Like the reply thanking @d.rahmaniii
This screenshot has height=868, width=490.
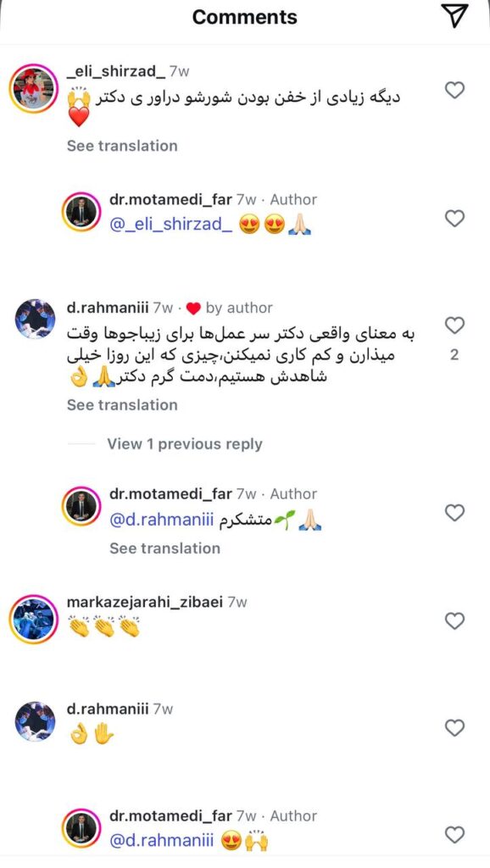click(x=454, y=513)
